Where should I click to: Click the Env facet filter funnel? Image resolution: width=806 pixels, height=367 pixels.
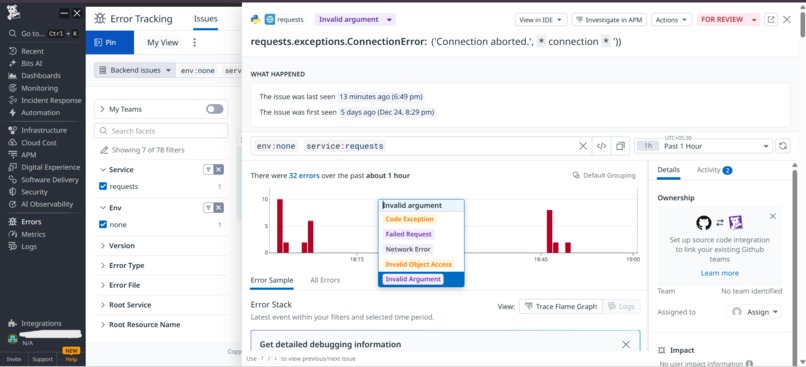point(208,208)
